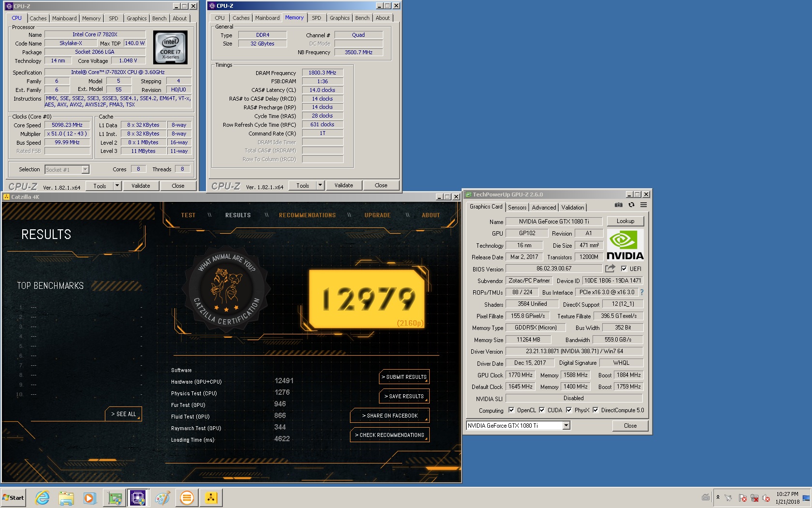Open Windows Explorer folder on taskbar

(x=66, y=497)
